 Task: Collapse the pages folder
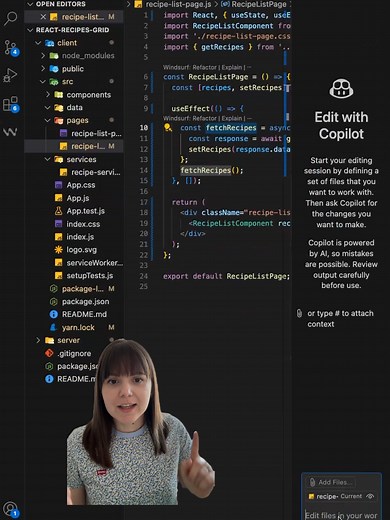pos(48,120)
